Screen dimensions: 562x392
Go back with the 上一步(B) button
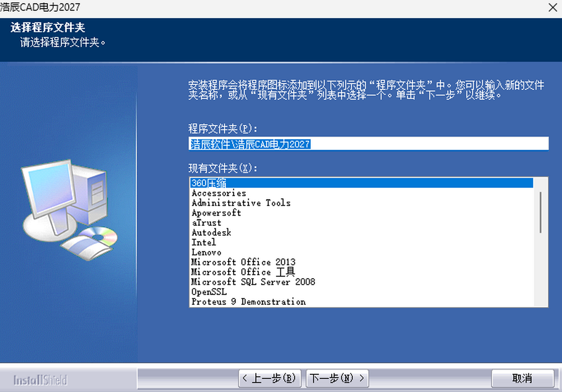click(x=270, y=378)
